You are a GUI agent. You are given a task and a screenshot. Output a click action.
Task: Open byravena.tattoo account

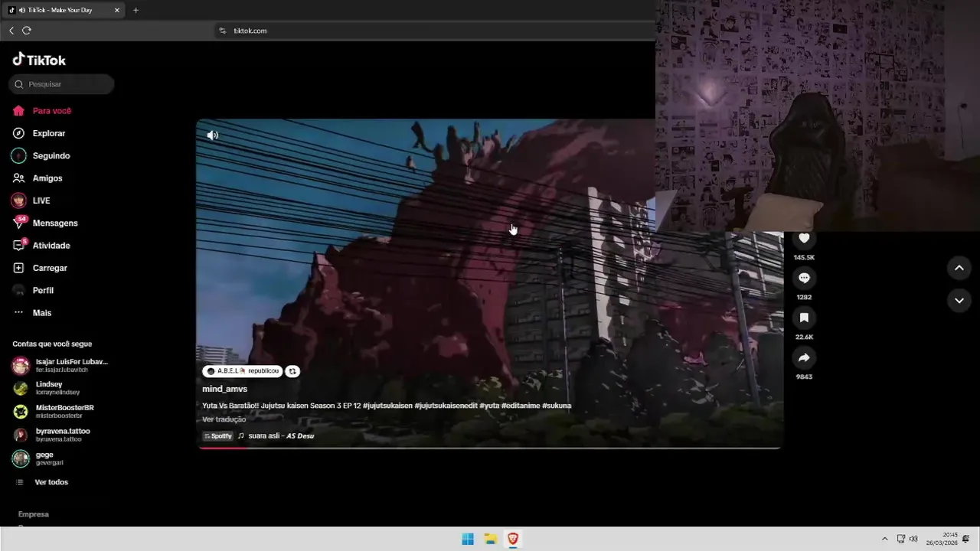pyautogui.click(x=51, y=435)
